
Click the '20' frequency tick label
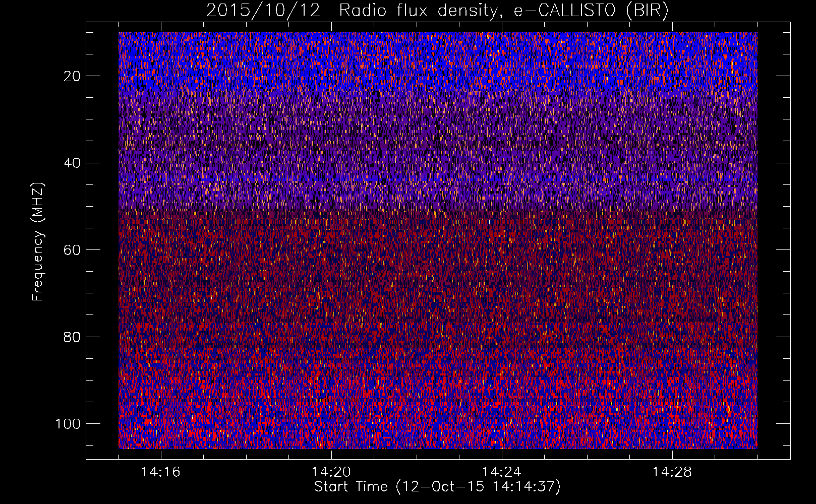tap(73, 76)
